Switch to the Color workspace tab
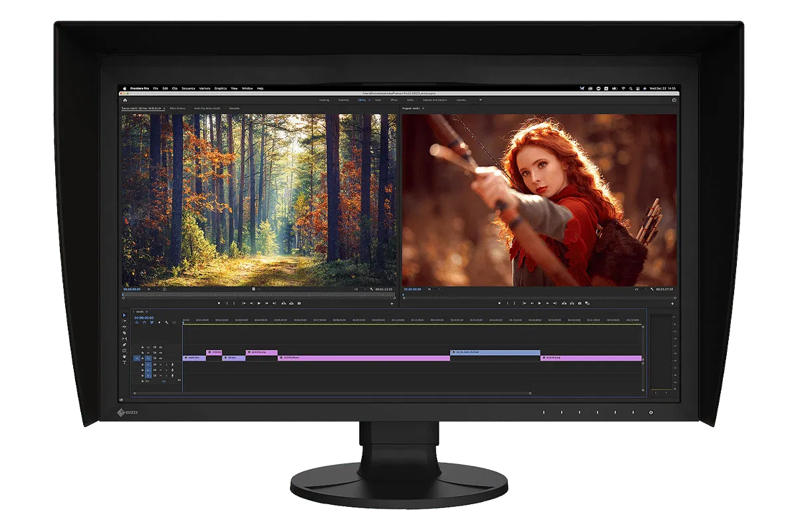The height and width of the screenshot is (532, 798). click(378, 99)
